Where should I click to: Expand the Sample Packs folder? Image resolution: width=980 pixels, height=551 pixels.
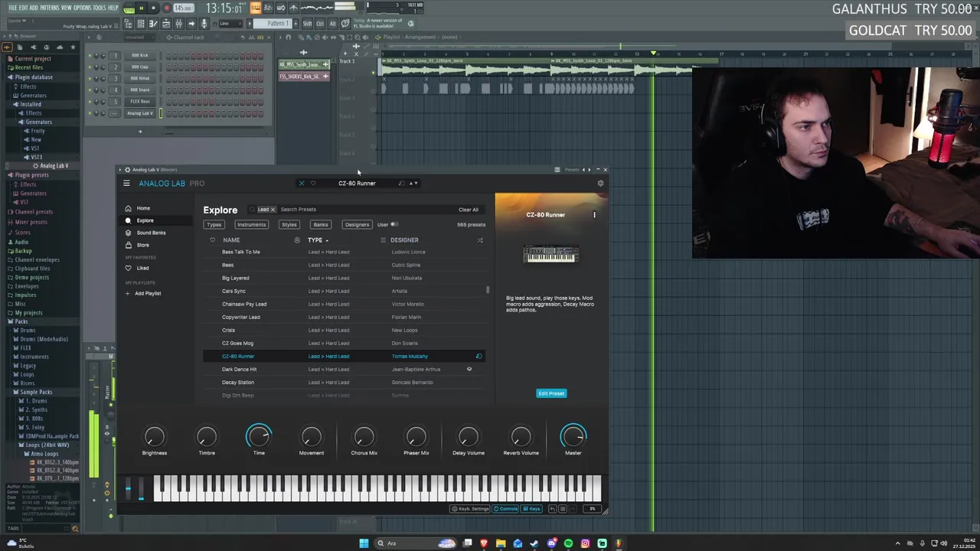point(35,392)
